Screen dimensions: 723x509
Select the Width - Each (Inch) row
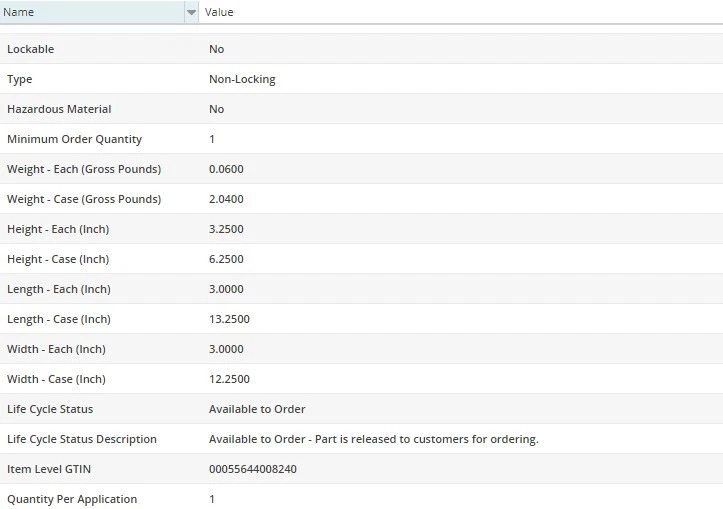56,349
